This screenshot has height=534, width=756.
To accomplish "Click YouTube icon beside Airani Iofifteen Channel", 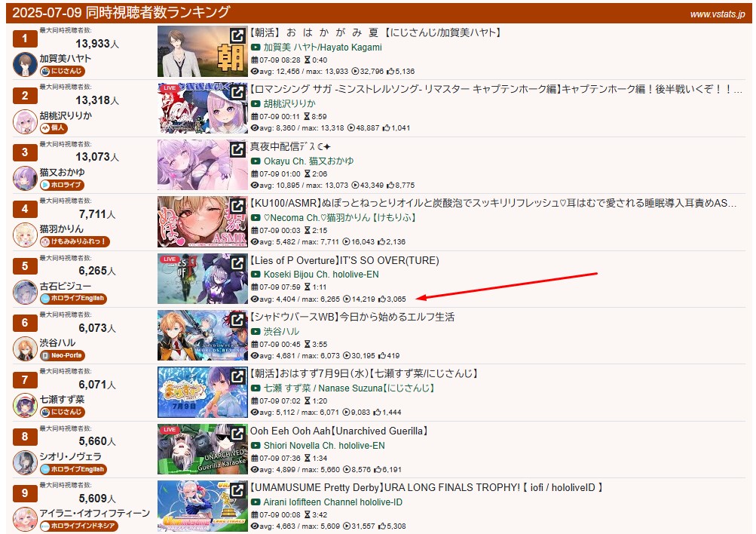I will 256,502.
